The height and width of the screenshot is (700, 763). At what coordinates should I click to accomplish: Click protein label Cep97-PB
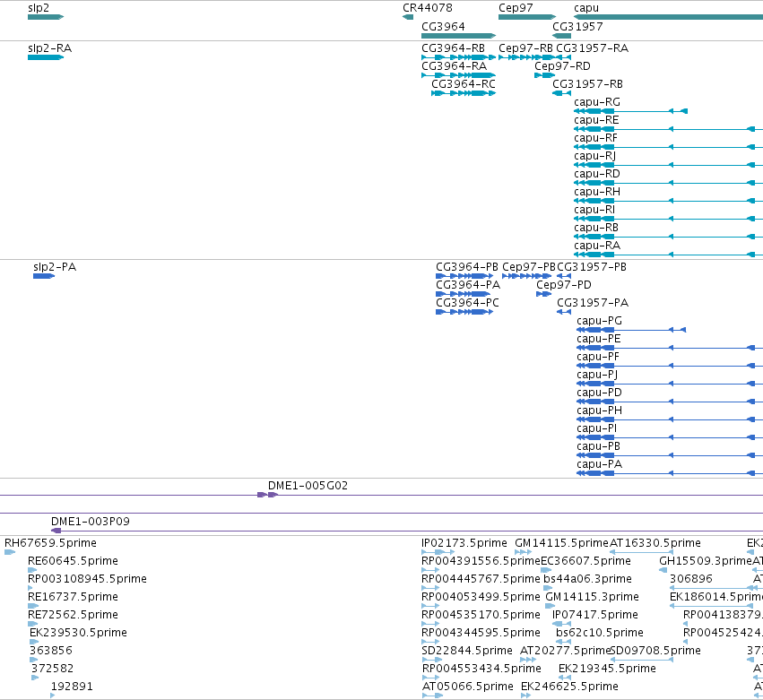529,267
